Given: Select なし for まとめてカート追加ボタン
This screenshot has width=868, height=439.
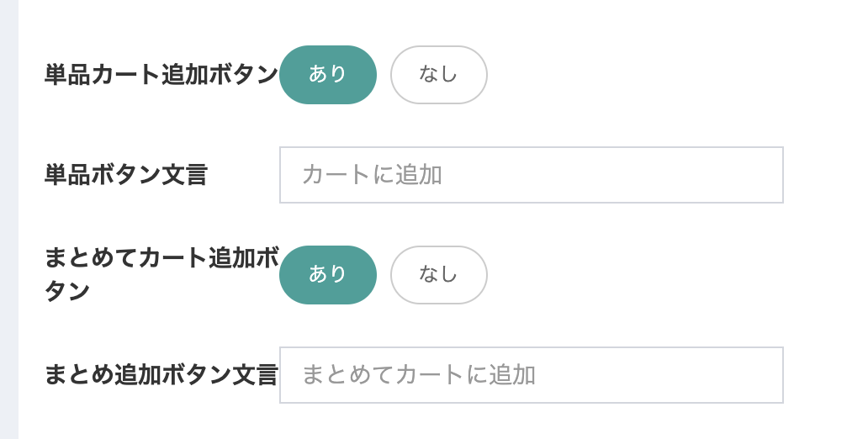Looking at the screenshot, I should click(439, 275).
